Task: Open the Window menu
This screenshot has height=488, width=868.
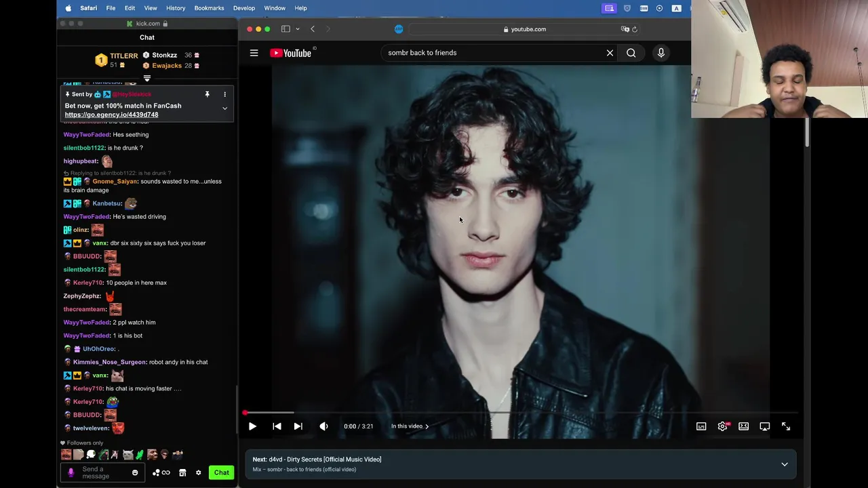Action: [275, 8]
